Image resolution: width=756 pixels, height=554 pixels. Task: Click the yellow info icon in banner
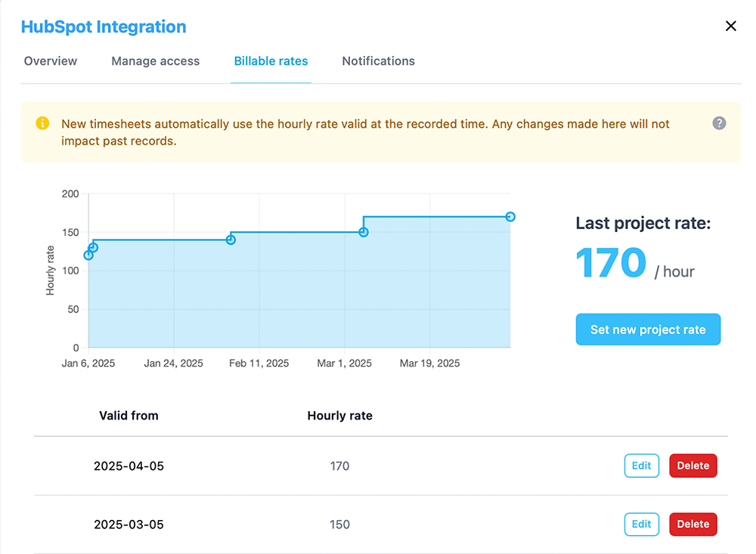(42, 123)
